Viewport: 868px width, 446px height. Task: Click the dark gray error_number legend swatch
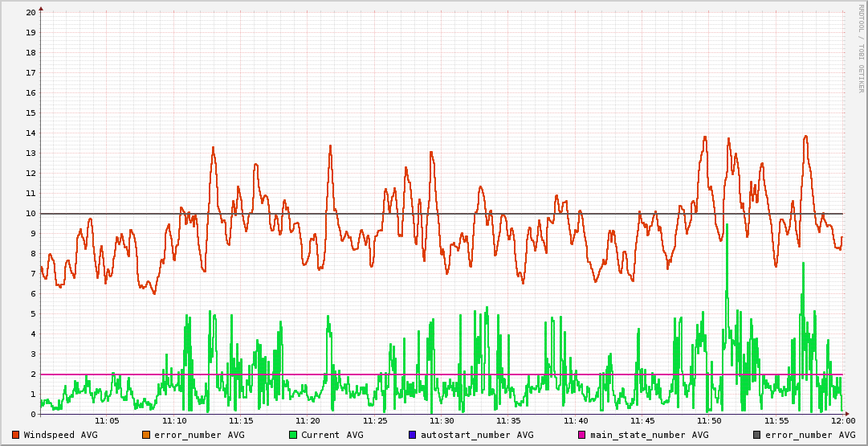click(x=757, y=435)
